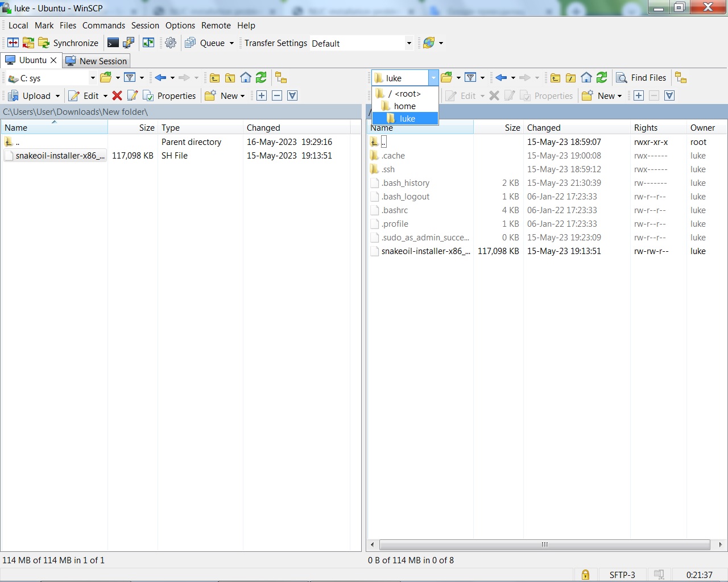Click local Invert Selection icon
728x582 pixels.
[292, 95]
